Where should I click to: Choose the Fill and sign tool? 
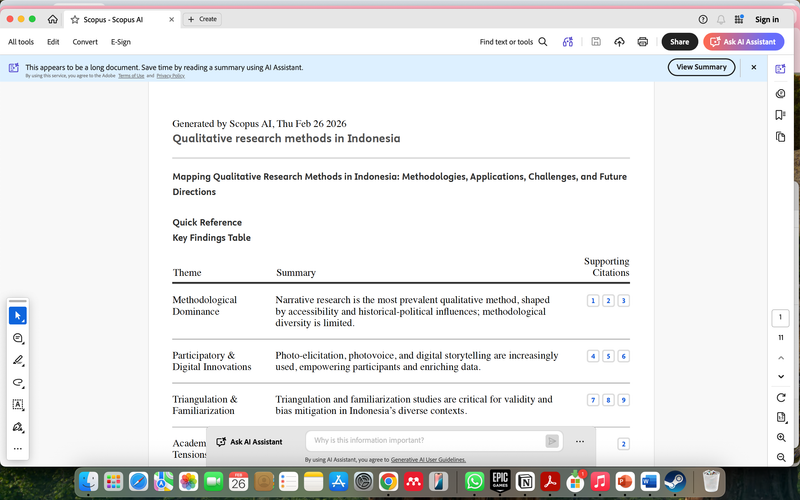point(18,427)
